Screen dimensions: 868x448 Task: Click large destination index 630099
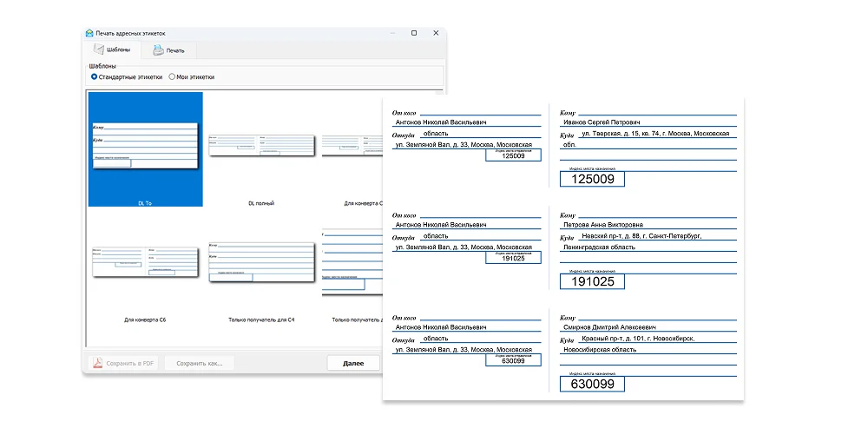[592, 384]
